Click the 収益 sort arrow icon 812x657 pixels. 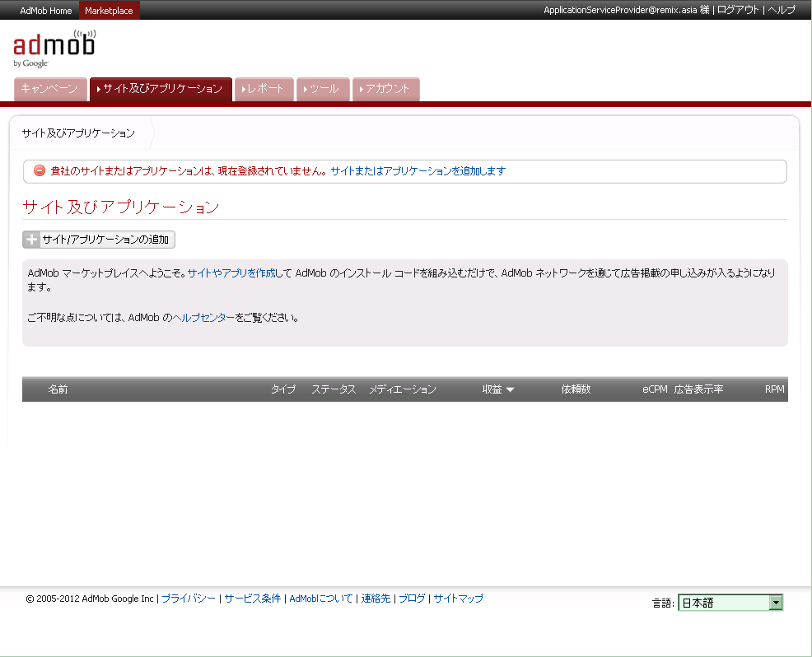(x=510, y=390)
